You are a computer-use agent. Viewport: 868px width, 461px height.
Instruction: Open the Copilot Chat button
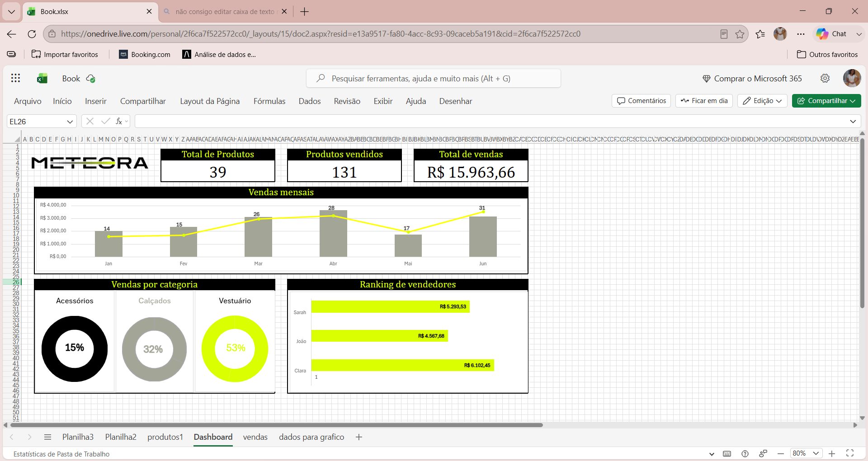pos(831,34)
